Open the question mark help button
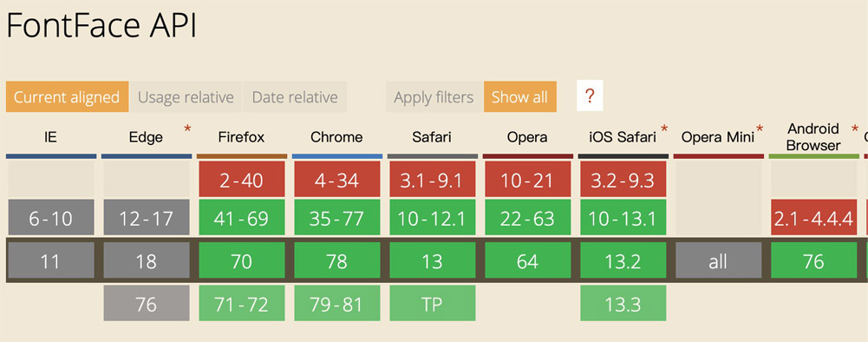868x342 pixels. pos(590,95)
